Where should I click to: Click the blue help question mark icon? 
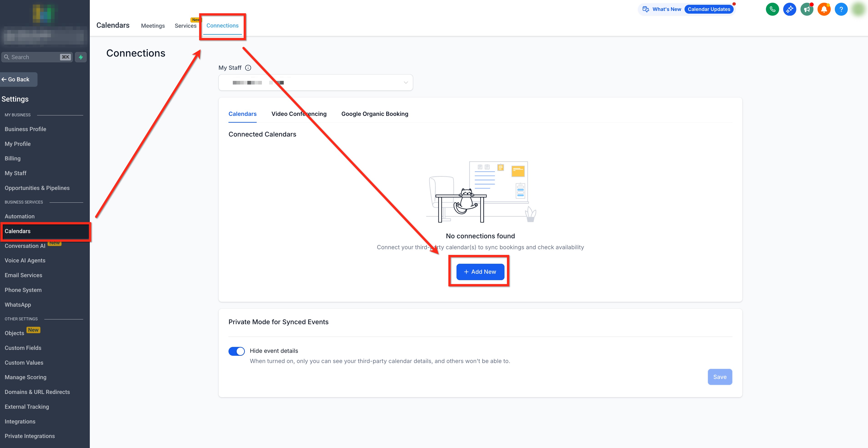coord(841,9)
